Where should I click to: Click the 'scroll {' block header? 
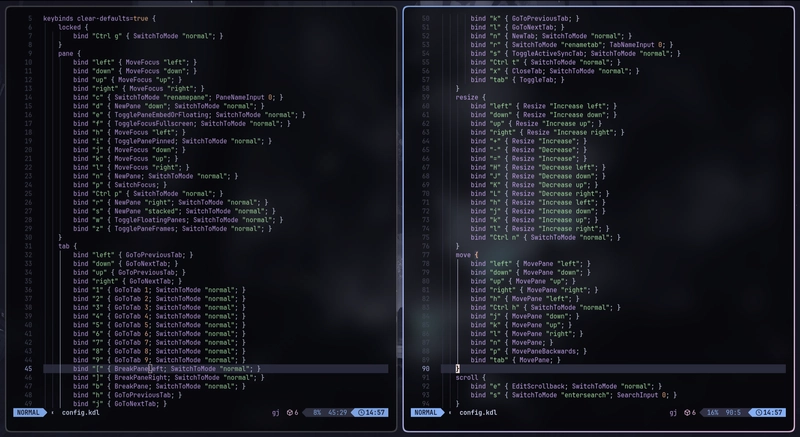click(470, 378)
